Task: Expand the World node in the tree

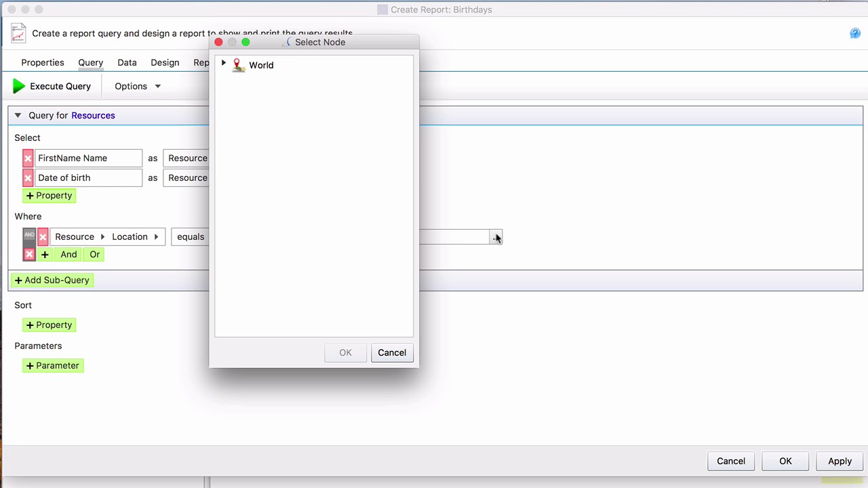Action: 224,64
